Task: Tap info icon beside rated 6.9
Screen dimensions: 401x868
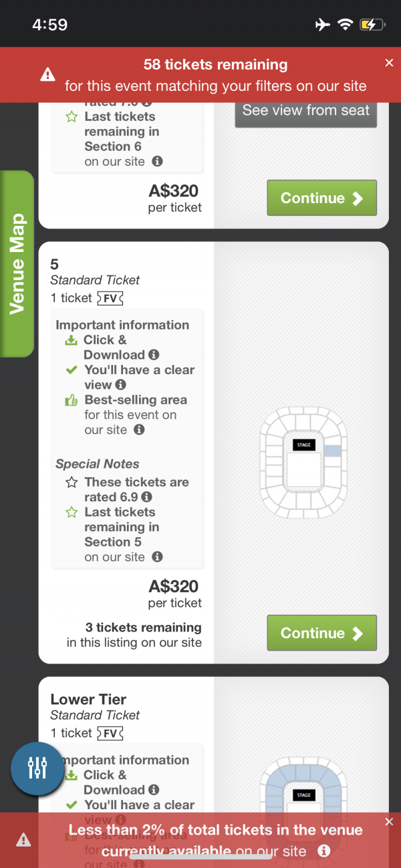Action: pyautogui.click(x=147, y=497)
